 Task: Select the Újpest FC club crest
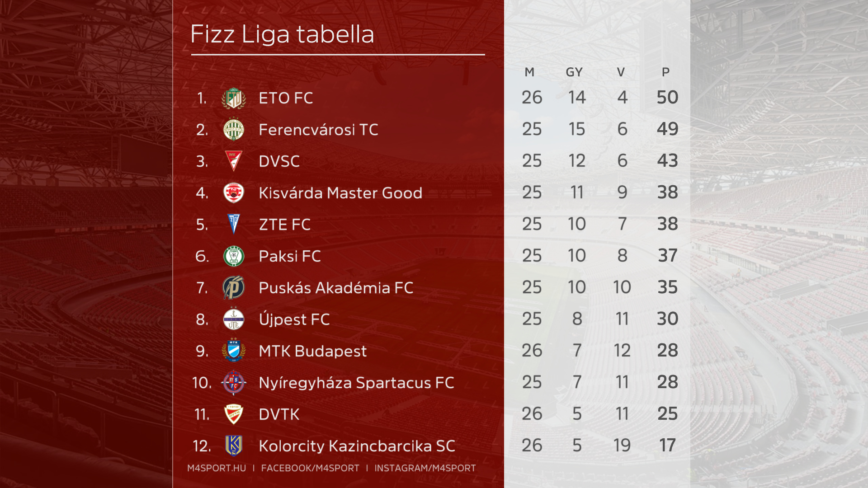coord(234,319)
